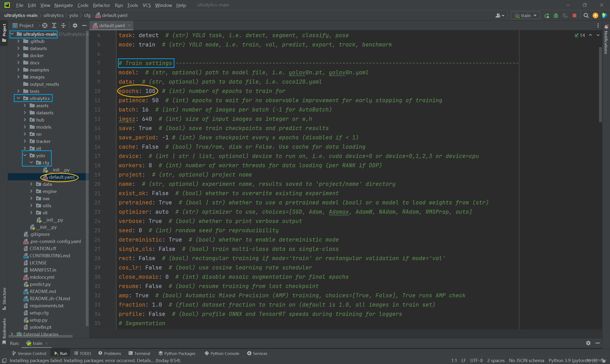Open Run panel settings gear
Image resolution: width=610 pixels, height=364 pixels.
click(x=588, y=343)
